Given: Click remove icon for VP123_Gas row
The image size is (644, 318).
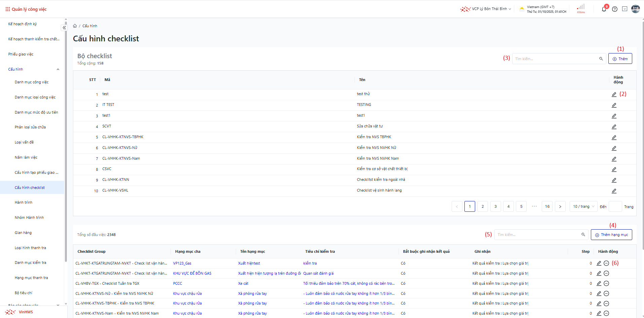Looking at the screenshot, I should click(x=606, y=263).
